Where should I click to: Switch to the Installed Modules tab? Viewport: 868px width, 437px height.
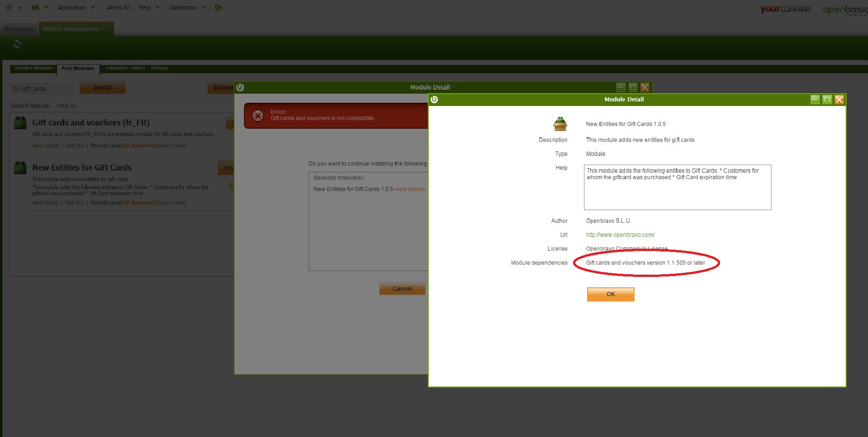[x=33, y=68]
